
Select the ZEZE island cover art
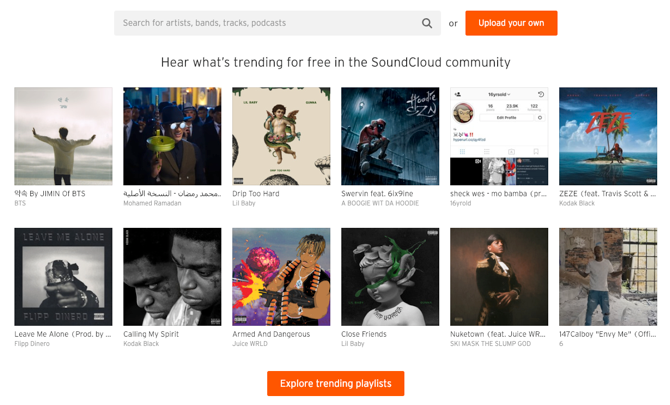(x=608, y=136)
